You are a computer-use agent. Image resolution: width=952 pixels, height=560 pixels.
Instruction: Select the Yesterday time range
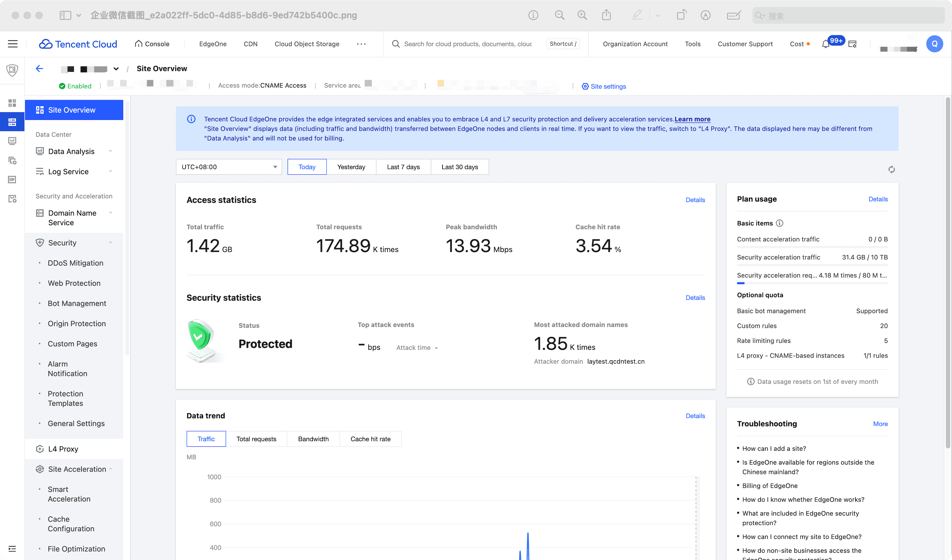[x=351, y=167]
